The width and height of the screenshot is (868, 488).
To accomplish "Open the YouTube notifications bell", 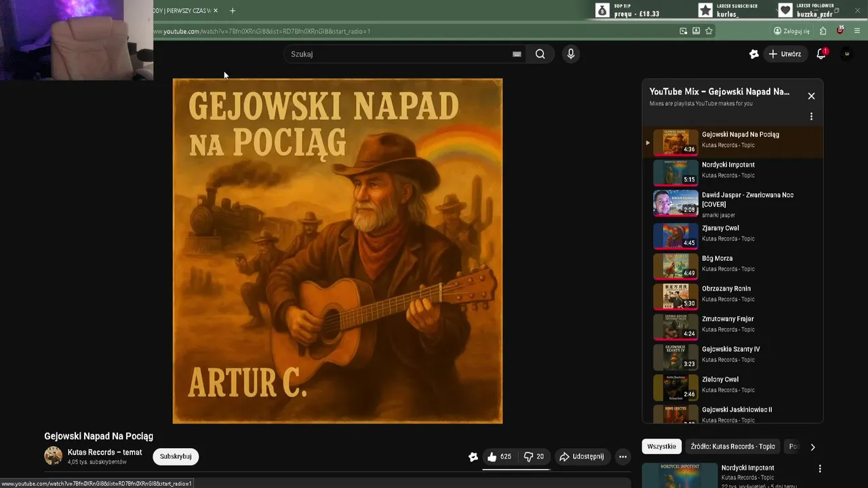I will coord(821,54).
